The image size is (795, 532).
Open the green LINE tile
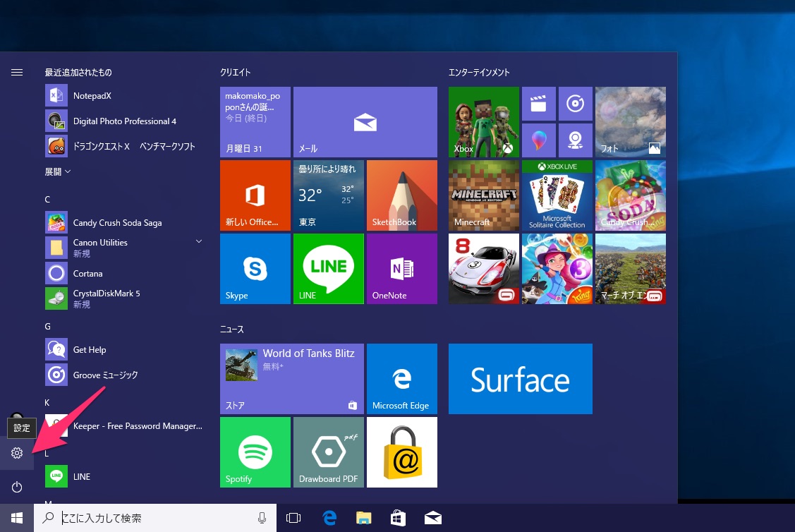coord(329,269)
